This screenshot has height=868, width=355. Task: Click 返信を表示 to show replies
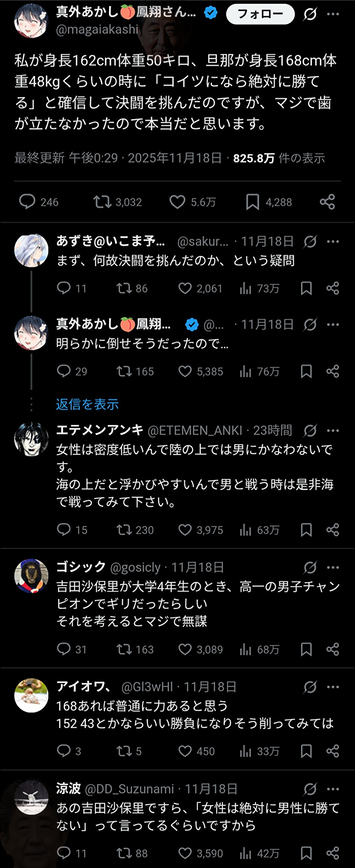click(87, 404)
